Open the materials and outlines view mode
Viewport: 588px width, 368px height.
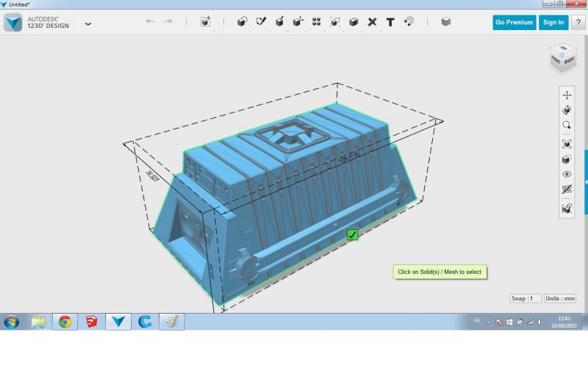pyautogui.click(x=567, y=159)
